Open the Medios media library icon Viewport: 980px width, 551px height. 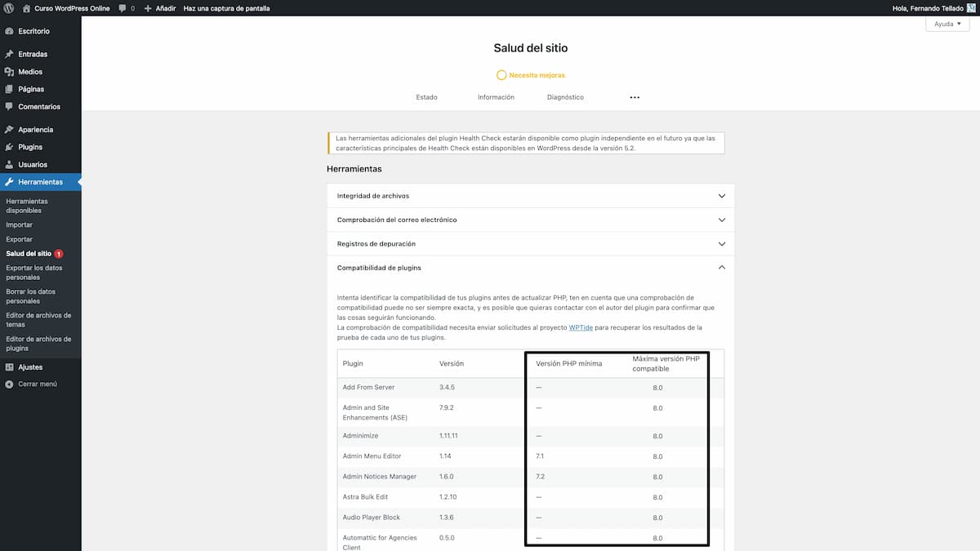coord(11,71)
